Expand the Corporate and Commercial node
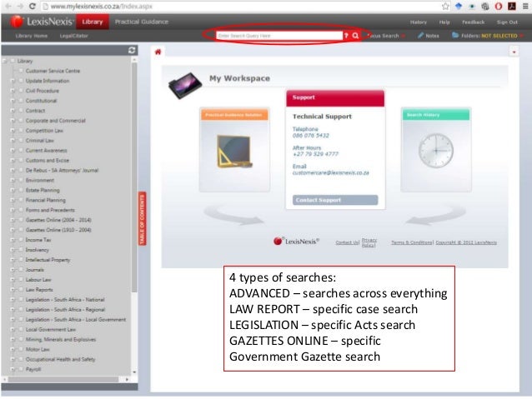The height and width of the screenshot is (399, 532). pos(13,121)
